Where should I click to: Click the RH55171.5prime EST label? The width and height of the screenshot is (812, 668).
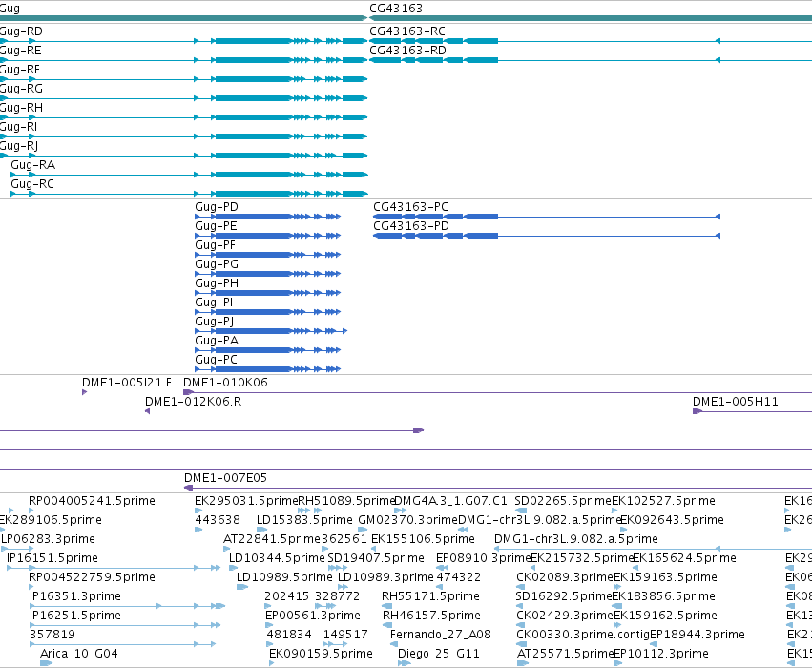[431, 597]
